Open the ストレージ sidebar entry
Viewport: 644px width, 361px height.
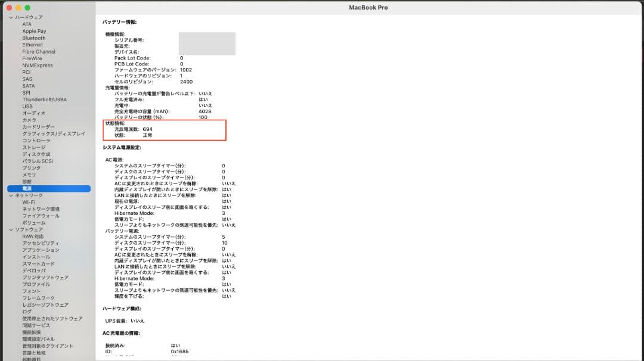pos(34,147)
